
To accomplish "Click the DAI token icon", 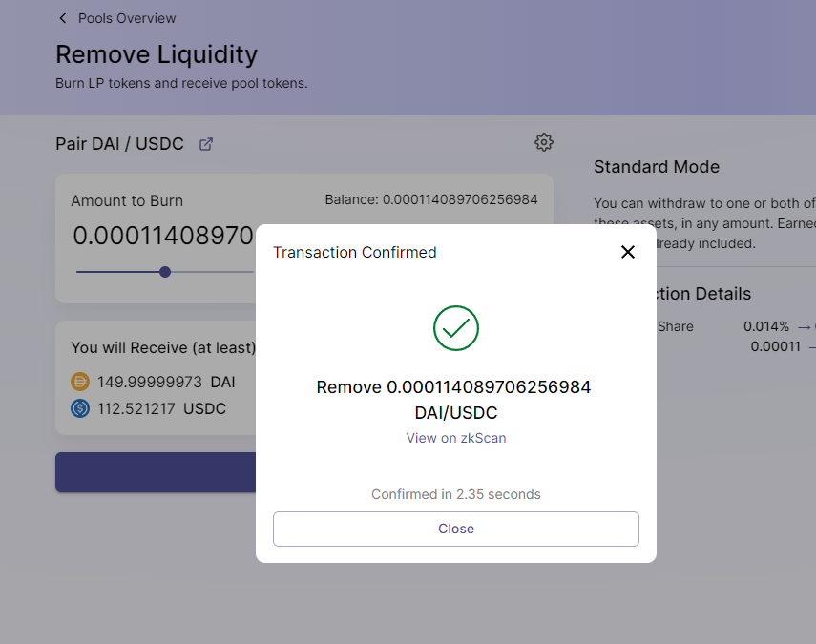I will click(80, 382).
